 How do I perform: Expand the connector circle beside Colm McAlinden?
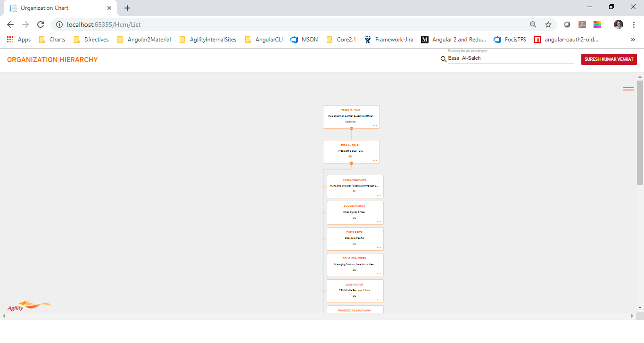coord(324,265)
